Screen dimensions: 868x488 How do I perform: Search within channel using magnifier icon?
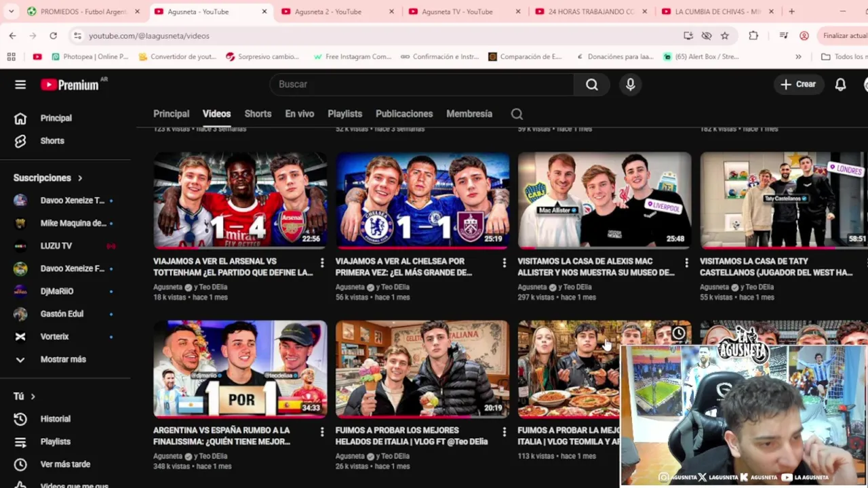click(x=517, y=114)
